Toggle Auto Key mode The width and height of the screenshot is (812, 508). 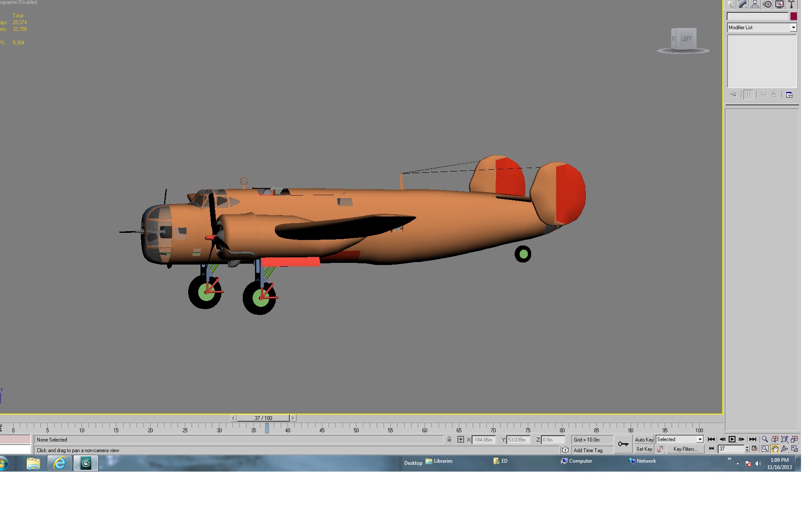click(644, 439)
